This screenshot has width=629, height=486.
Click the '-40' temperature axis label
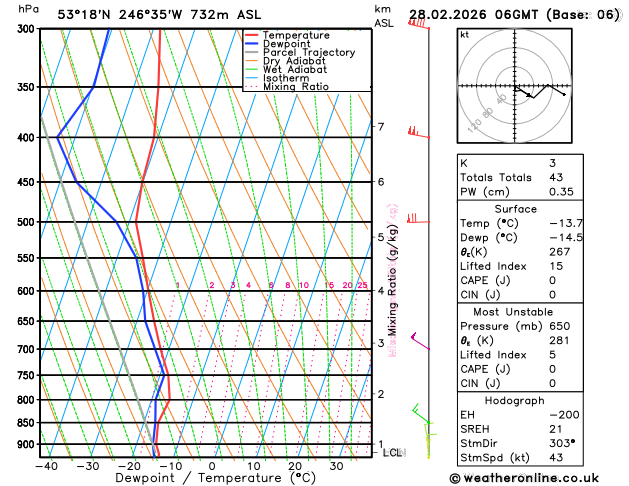(x=47, y=466)
